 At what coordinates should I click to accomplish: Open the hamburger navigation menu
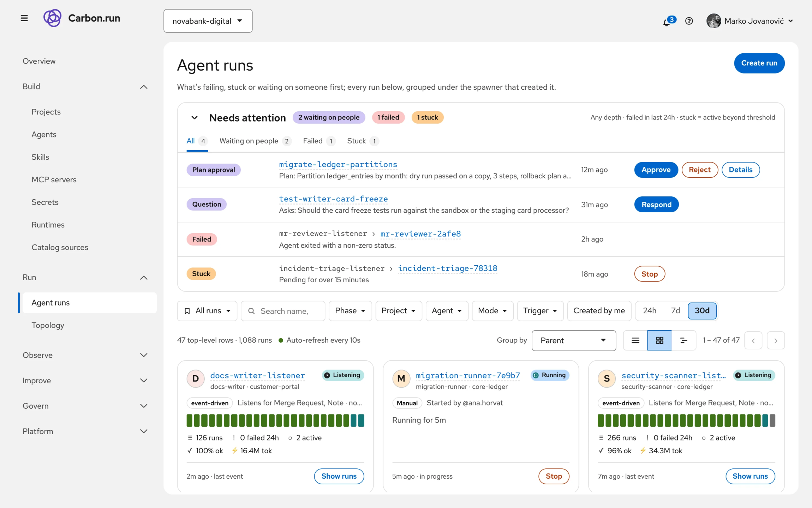24,18
